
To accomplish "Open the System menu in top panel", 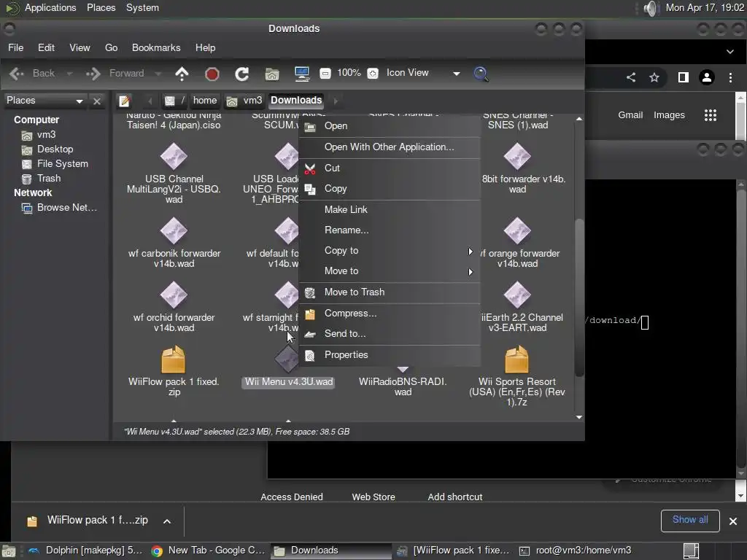I will 142,7.
